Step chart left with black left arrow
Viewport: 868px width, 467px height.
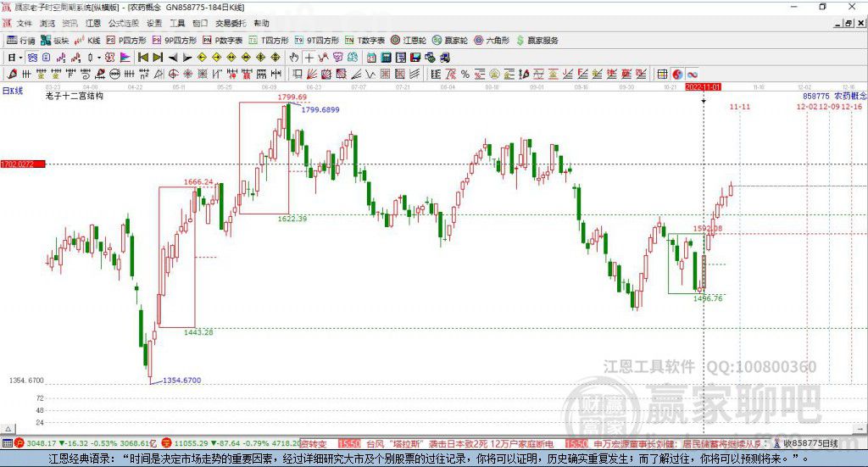pyautogui.click(x=173, y=58)
